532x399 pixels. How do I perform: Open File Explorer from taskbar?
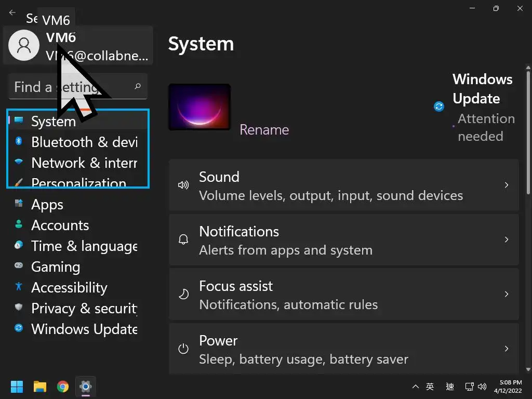(x=39, y=387)
